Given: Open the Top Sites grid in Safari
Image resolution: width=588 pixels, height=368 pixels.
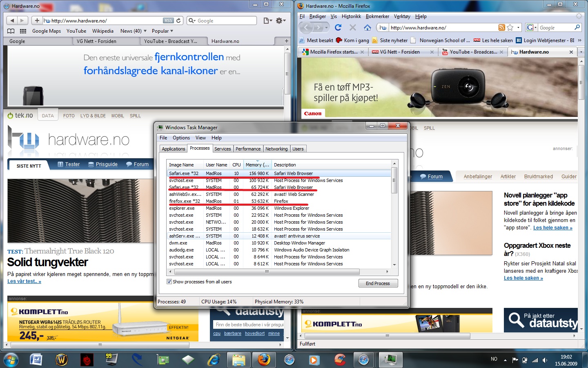Looking at the screenshot, I should [23, 31].
